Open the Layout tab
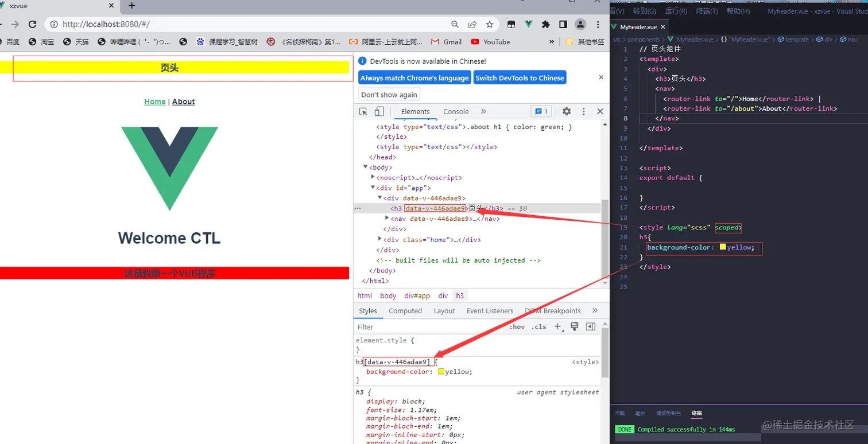 click(x=444, y=311)
